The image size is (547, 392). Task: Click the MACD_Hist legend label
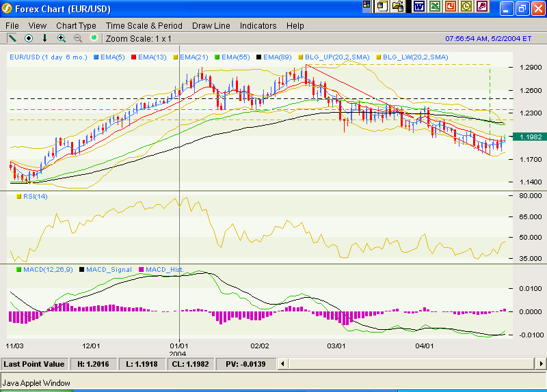[x=163, y=270]
